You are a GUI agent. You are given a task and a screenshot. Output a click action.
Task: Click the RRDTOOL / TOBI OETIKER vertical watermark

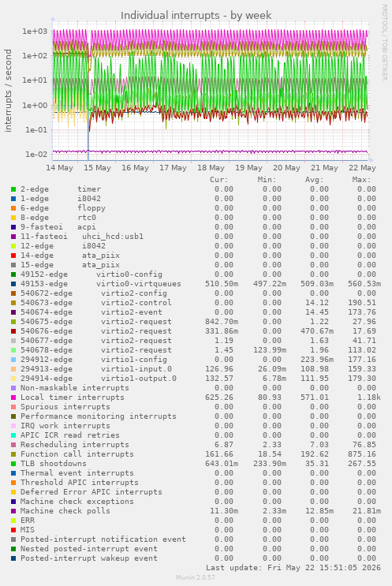click(384, 42)
